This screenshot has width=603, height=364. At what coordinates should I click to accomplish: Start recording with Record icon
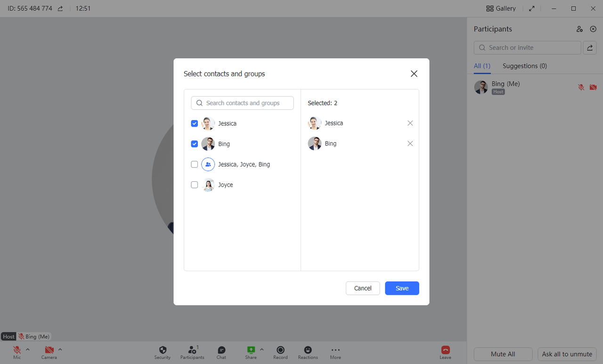tap(280, 350)
